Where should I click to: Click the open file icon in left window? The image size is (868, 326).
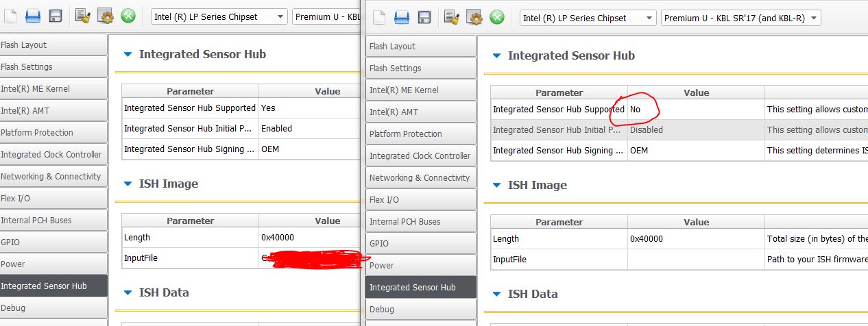point(34,16)
